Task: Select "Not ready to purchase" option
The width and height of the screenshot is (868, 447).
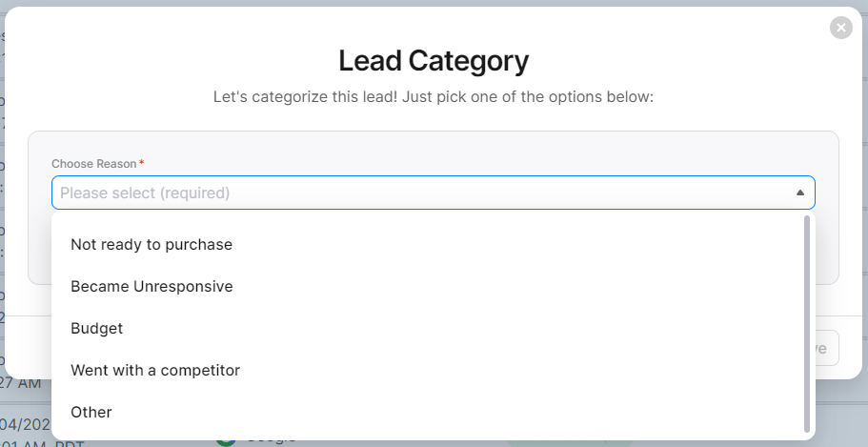Action: pyautogui.click(x=151, y=244)
